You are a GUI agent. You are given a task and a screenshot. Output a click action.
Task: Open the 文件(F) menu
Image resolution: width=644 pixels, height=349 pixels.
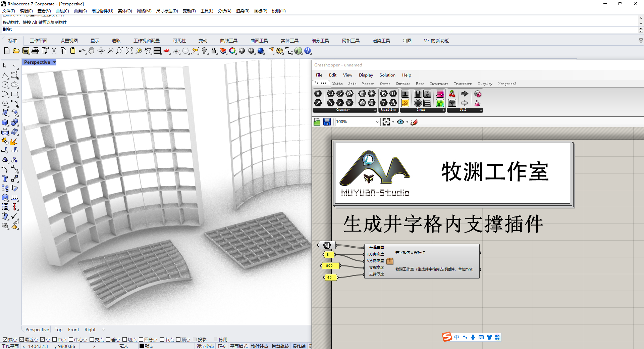coord(9,11)
